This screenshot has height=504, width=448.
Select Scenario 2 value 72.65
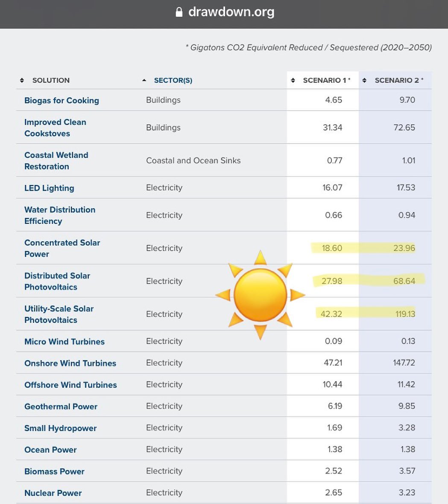point(404,128)
